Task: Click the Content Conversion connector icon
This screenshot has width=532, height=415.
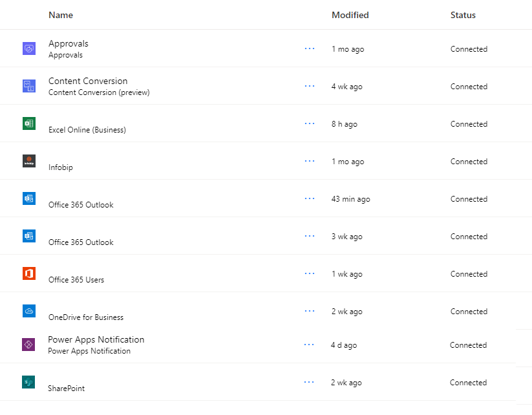Action: (x=28, y=86)
